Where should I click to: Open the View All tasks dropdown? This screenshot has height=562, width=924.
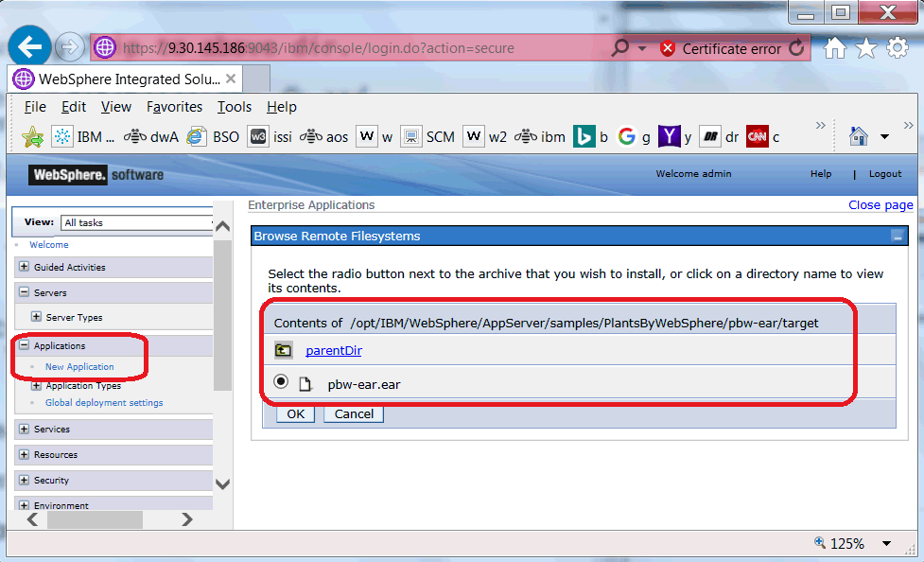click(x=137, y=222)
